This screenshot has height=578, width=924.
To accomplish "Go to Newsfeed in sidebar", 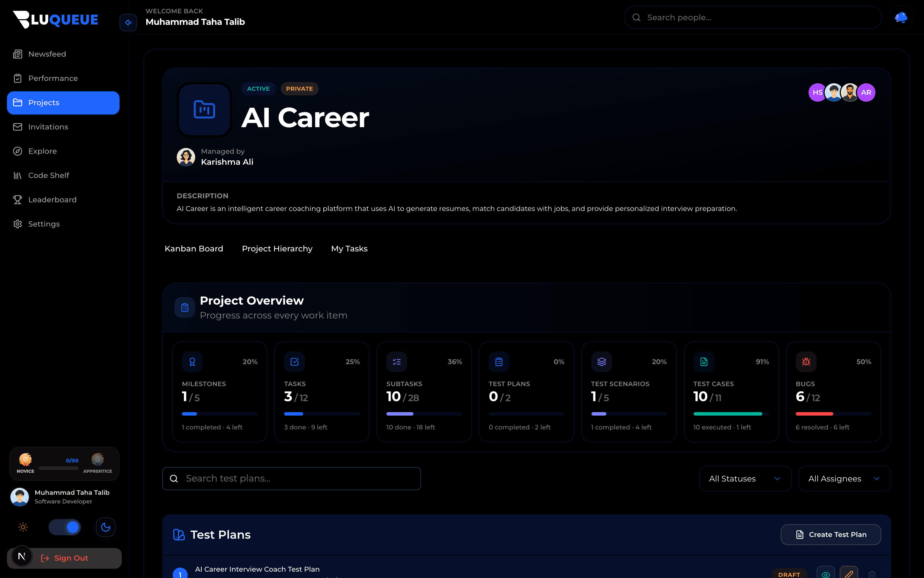I will tap(63, 54).
